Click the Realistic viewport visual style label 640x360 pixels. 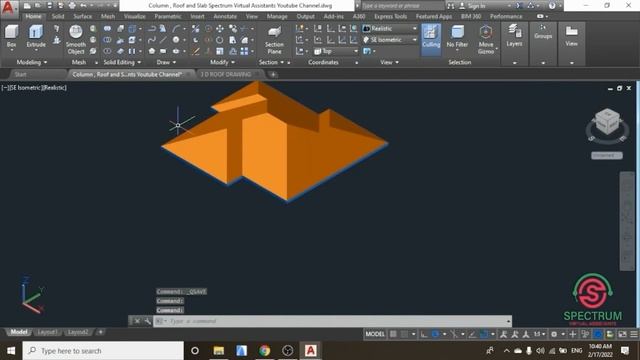pos(54,88)
